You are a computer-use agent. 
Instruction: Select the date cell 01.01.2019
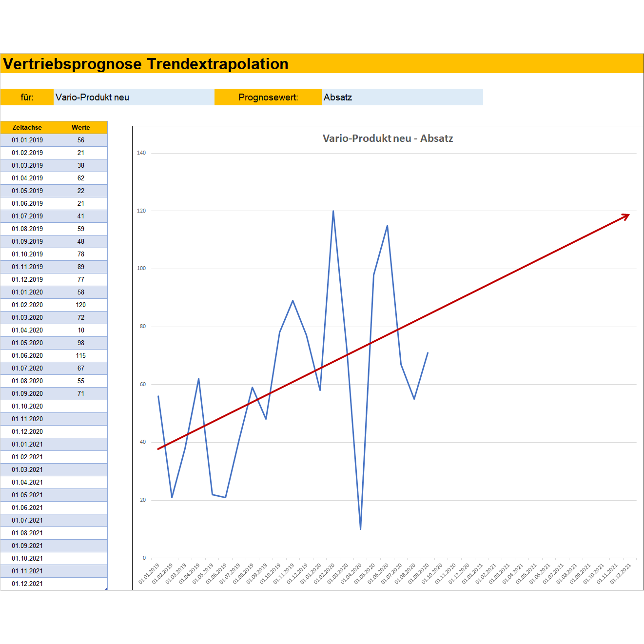(27, 140)
